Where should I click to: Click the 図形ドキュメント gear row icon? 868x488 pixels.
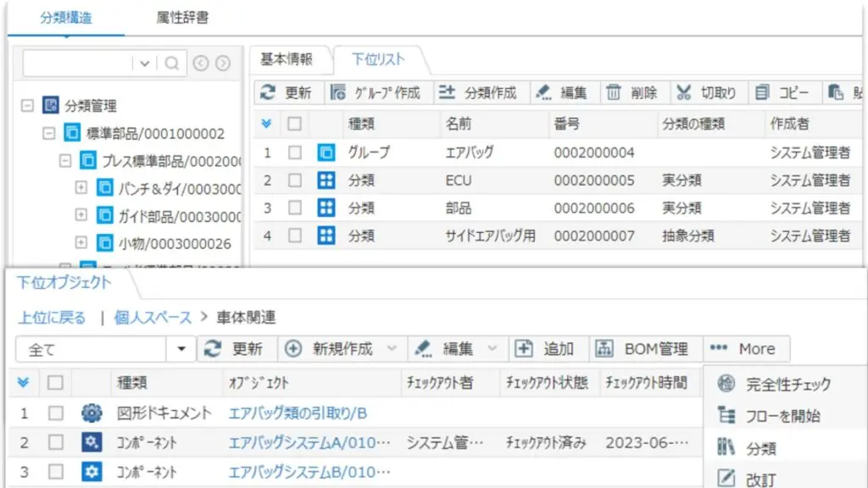point(92,413)
